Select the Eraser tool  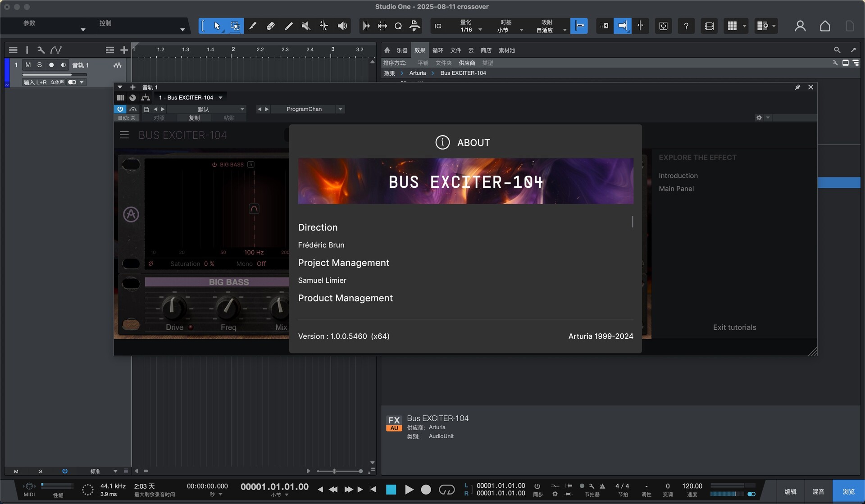(x=270, y=26)
